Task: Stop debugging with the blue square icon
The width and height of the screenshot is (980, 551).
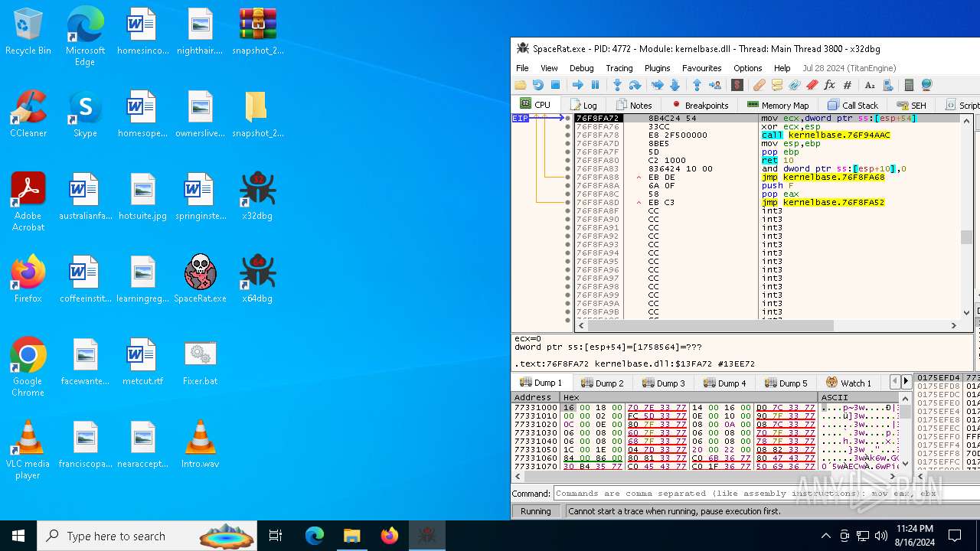Action: click(x=556, y=85)
